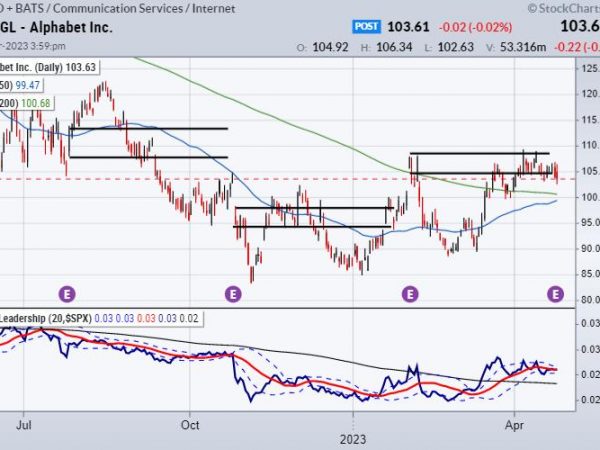Screen dimensions: 600x450
Task: Click the 80 price axis label
Action: click(x=590, y=300)
